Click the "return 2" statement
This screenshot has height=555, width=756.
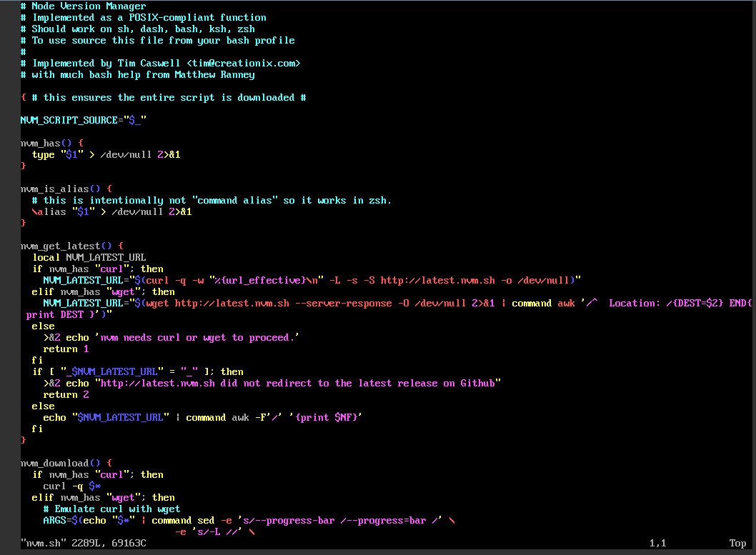click(66, 394)
